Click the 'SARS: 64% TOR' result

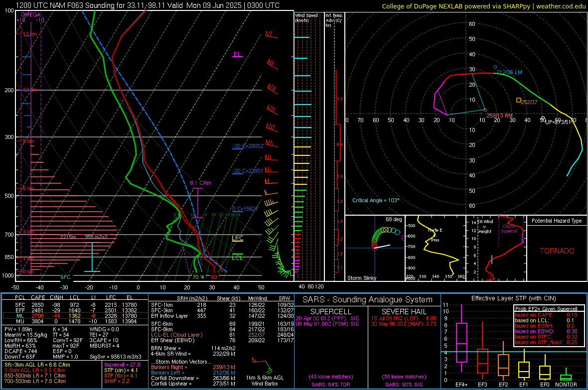pos(331,385)
